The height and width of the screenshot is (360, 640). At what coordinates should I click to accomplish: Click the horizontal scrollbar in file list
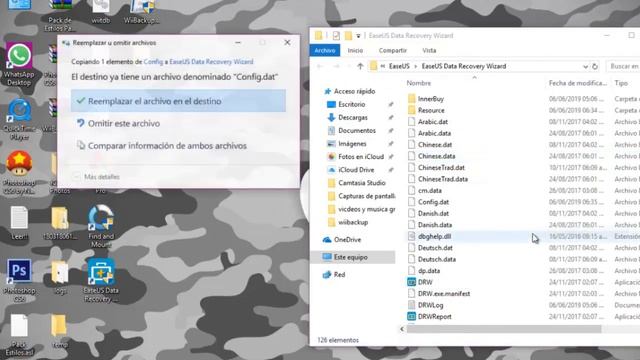504,329
